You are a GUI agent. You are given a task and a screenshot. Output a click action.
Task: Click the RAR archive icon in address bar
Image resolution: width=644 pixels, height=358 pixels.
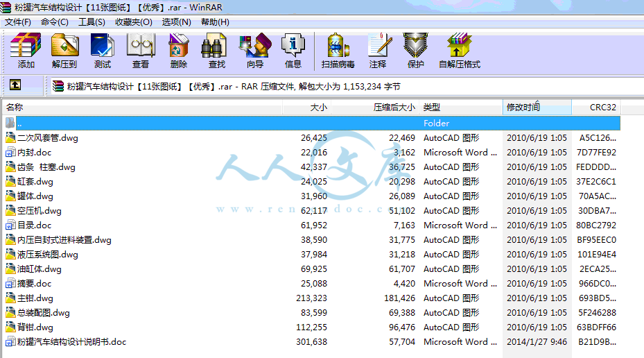click(58, 86)
